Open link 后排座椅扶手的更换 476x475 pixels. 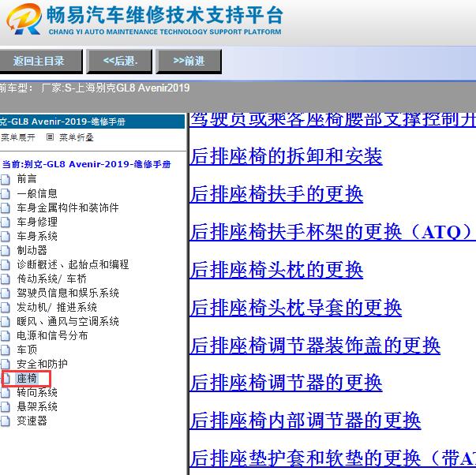click(276, 194)
